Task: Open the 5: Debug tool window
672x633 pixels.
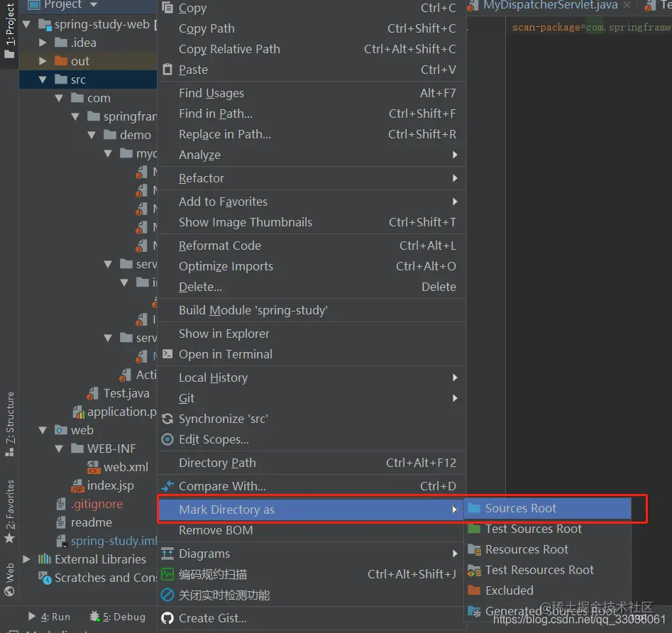Action: (x=118, y=617)
